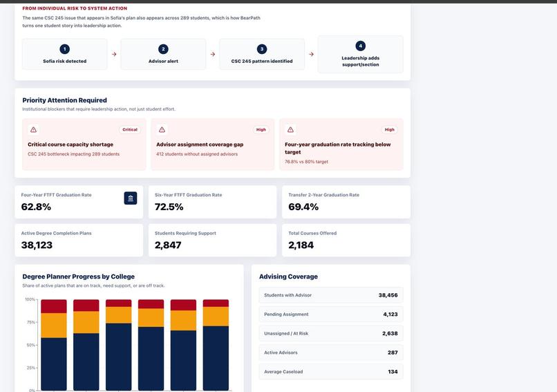Click warning icon on Four-year graduation rate card
The height and width of the screenshot is (392, 557).
tap(290, 130)
